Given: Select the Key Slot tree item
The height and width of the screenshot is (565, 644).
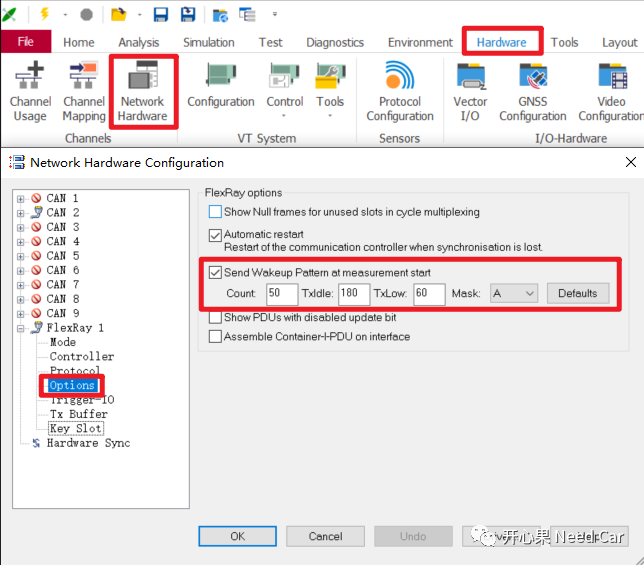Looking at the screenshot, I should pyautogui.click(x=76, y=428).
